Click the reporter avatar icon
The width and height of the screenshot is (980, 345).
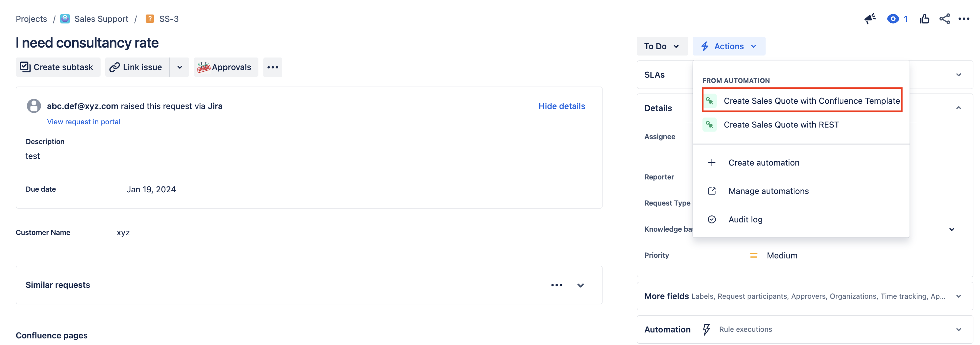pos(34,106)
